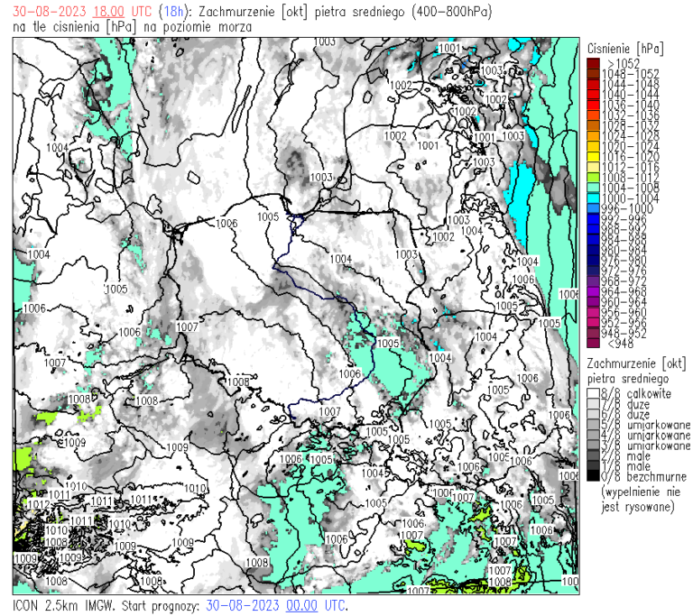
Task: Click the footer start date 30-08-2023
Action: click(243, 605)
